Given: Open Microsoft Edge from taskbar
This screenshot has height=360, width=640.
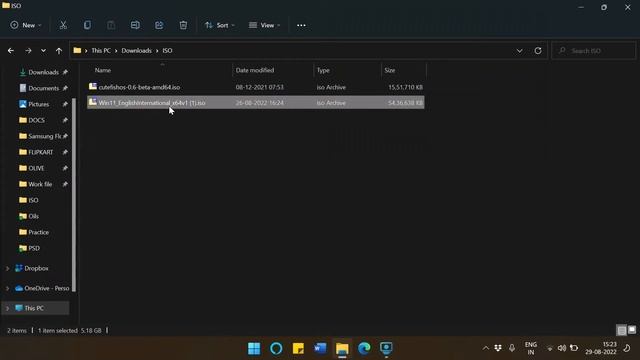Looking at the screenshot, I should [364, 348].
